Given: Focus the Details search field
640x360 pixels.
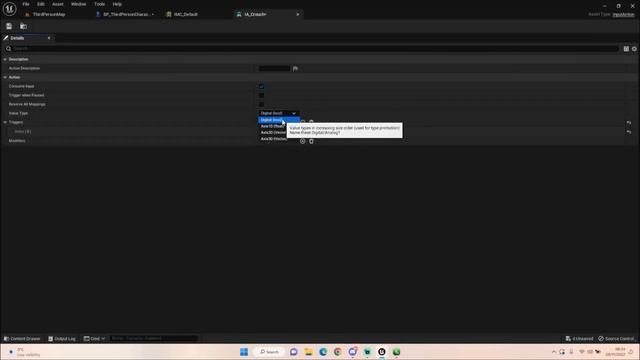Looking at the screenshot, I should 312,49.
